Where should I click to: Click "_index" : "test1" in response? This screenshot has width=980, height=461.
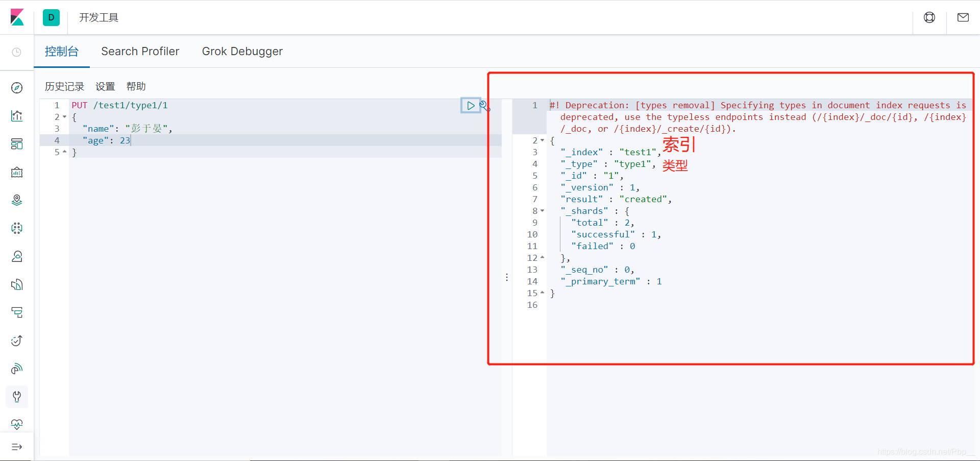[x=611, y=152]
